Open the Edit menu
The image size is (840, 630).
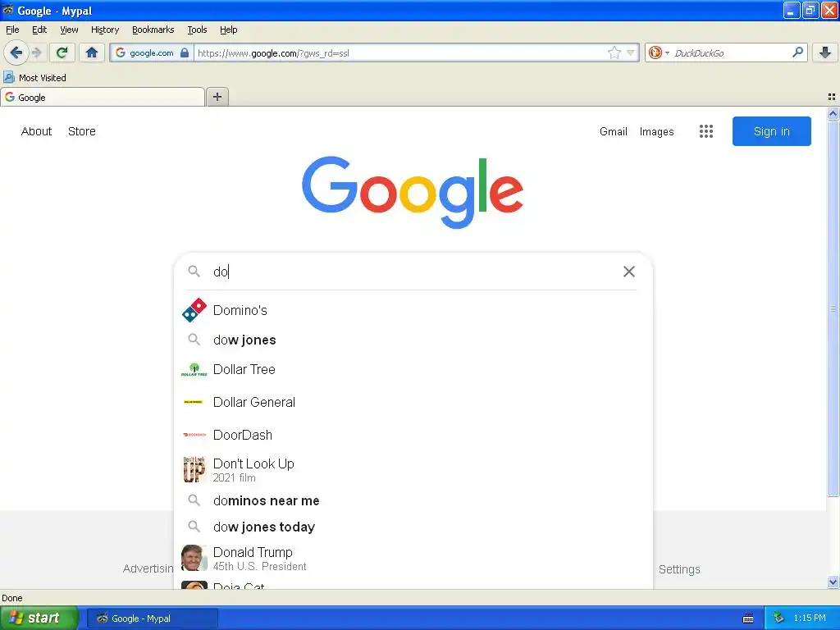(39, 30)
